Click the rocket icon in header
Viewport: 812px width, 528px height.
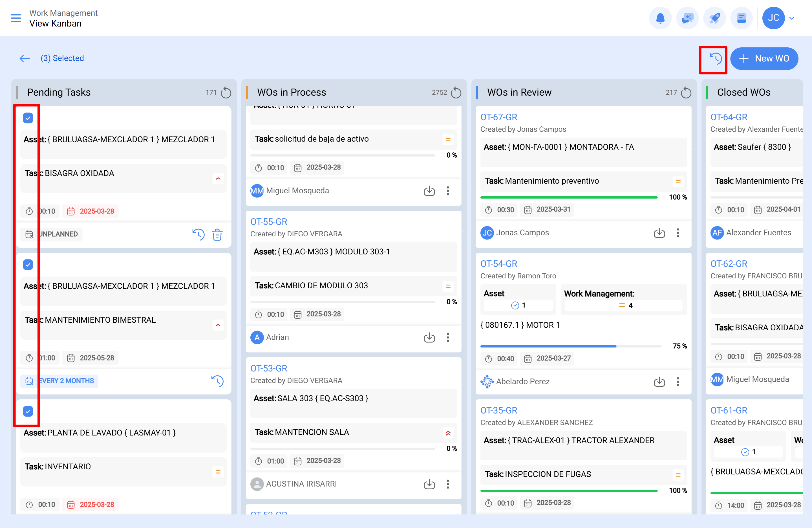[714, 18]
